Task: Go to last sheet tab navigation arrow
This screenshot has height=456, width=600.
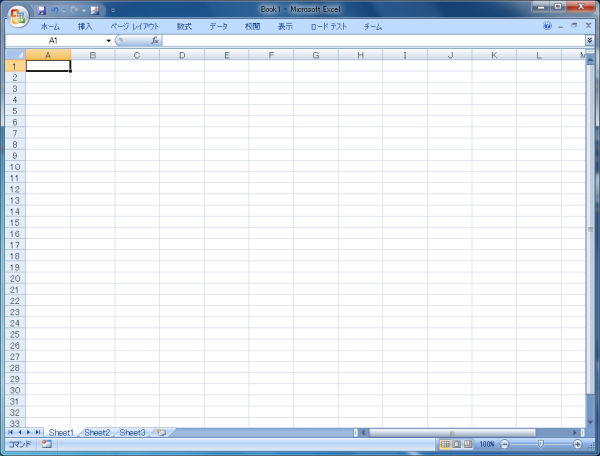Action: [x=38, y=432]
